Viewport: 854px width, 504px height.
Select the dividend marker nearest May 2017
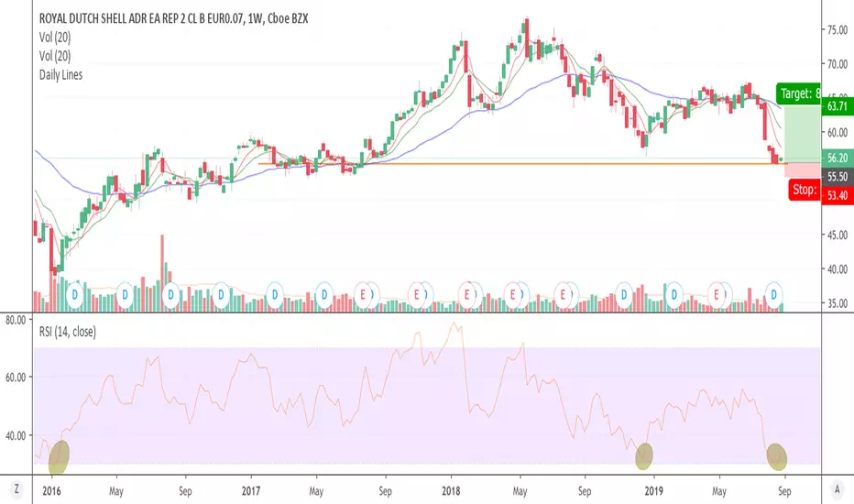pyautogui.click(x=324, y=295)
